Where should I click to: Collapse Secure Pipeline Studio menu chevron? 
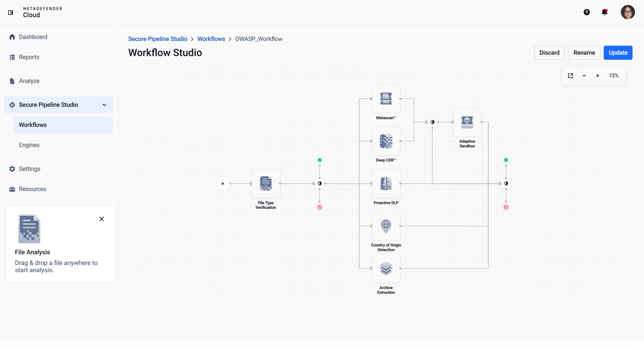click(105, 105)
